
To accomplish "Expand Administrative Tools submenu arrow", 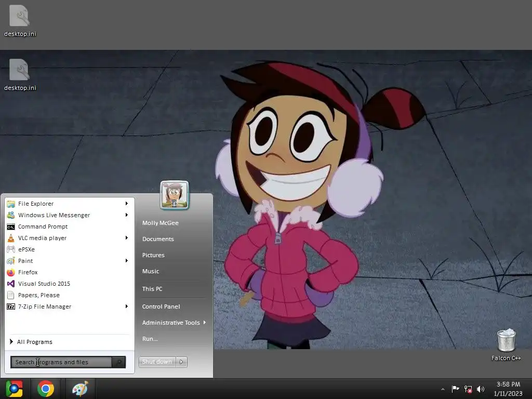I will 205,322.
